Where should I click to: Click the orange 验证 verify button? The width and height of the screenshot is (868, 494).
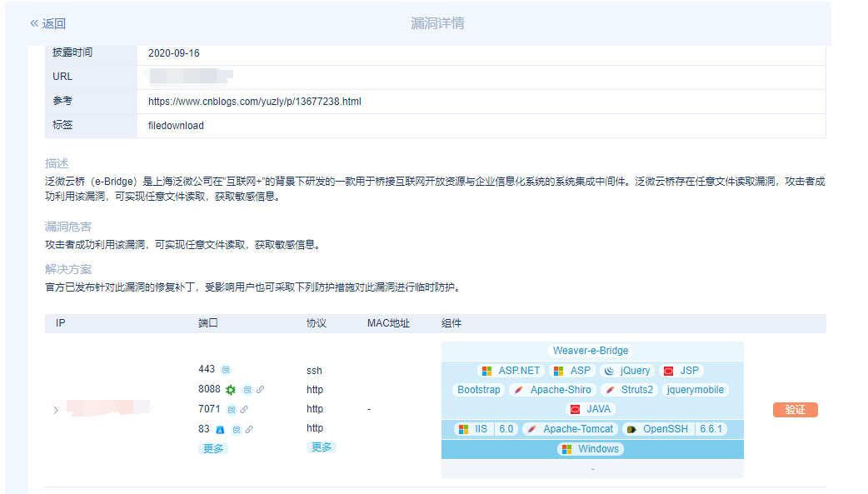click(795, 410)
